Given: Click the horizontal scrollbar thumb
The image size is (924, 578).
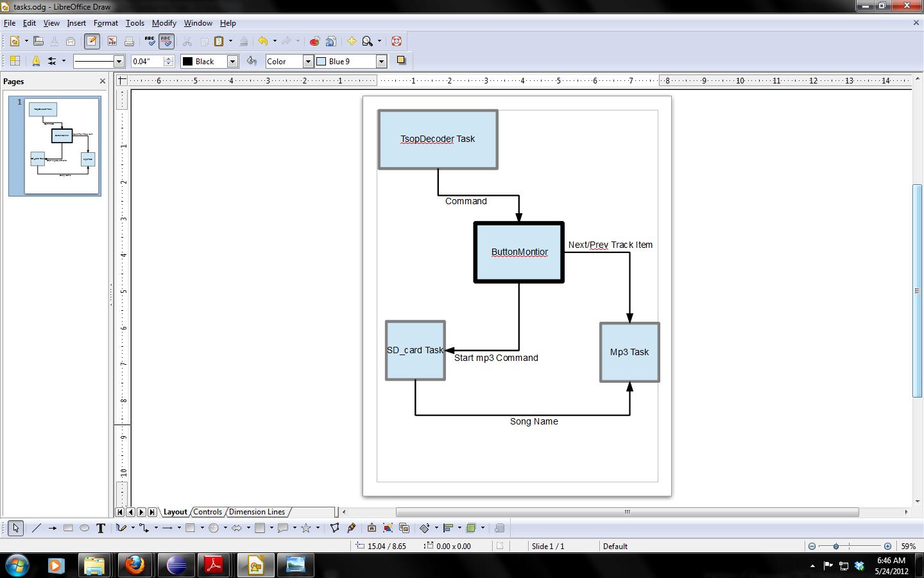Looking at the screenshot, I should pos(627,512).
